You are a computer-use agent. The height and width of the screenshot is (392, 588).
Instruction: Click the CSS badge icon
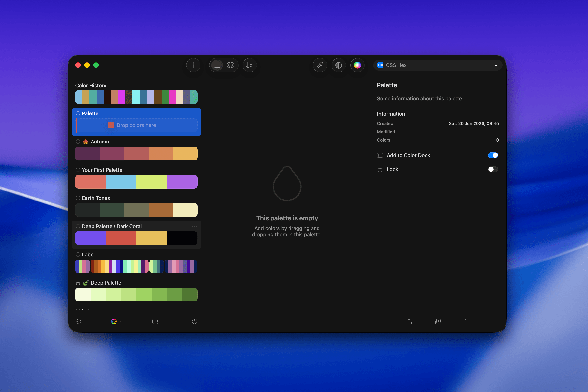380,65
